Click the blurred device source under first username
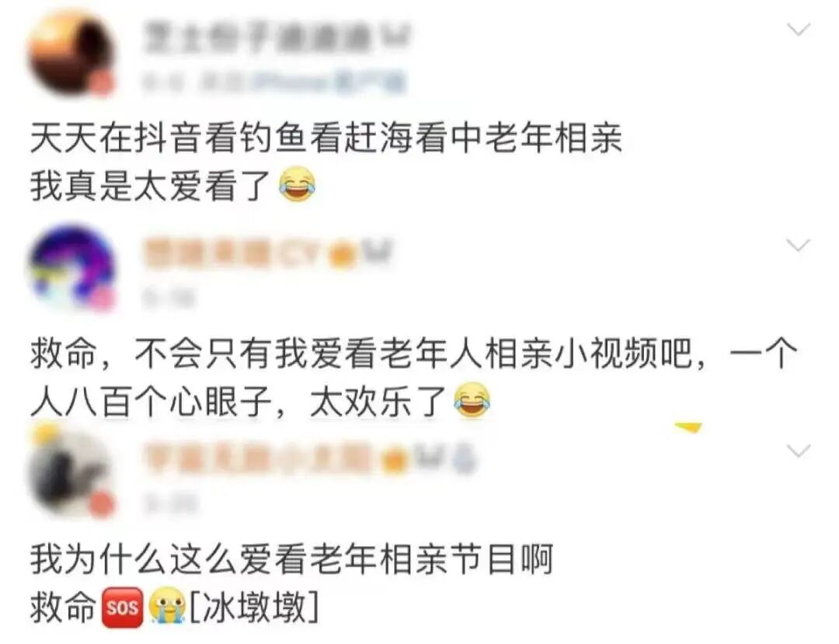Image resolution: width=839 pixels, height=644 pixels. click(x=273, y=83)
